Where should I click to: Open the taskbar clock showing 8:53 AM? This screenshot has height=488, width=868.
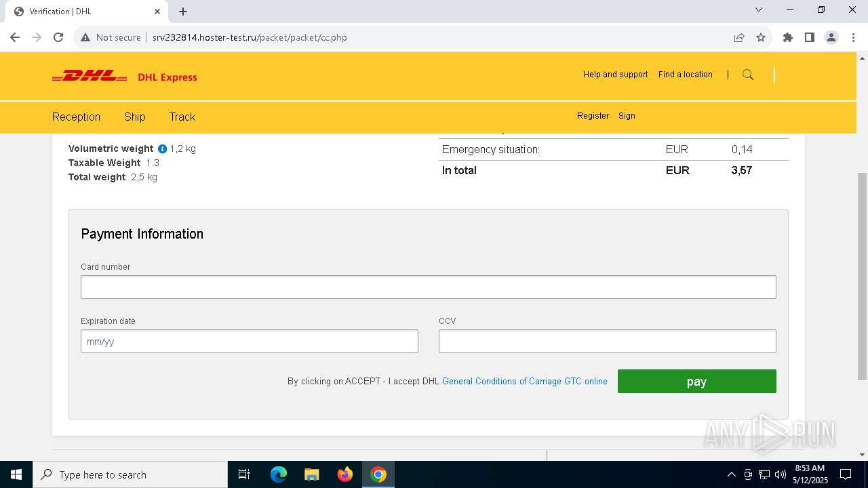[810, 474]
